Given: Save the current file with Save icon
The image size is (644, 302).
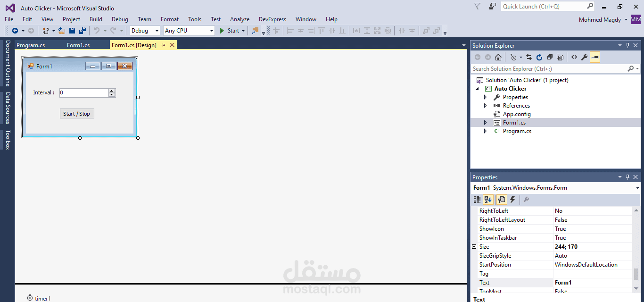Looking at the screenshot, I should pos(72,31).
